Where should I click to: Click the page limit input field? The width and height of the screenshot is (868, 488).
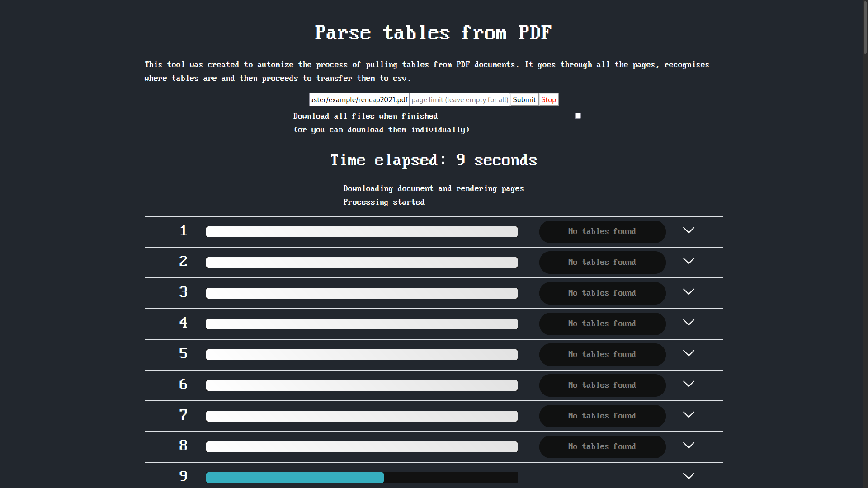click(459, 99)
